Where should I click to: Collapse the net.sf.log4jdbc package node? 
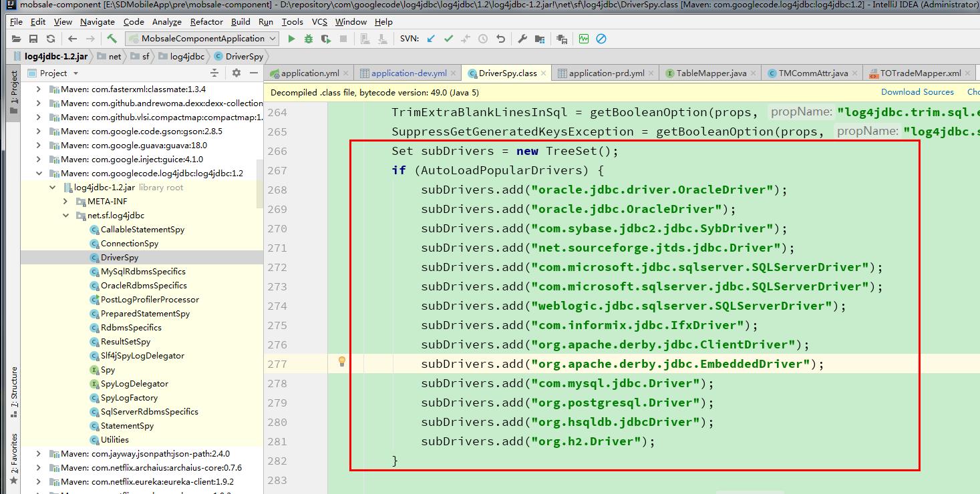tap(65, 215)
